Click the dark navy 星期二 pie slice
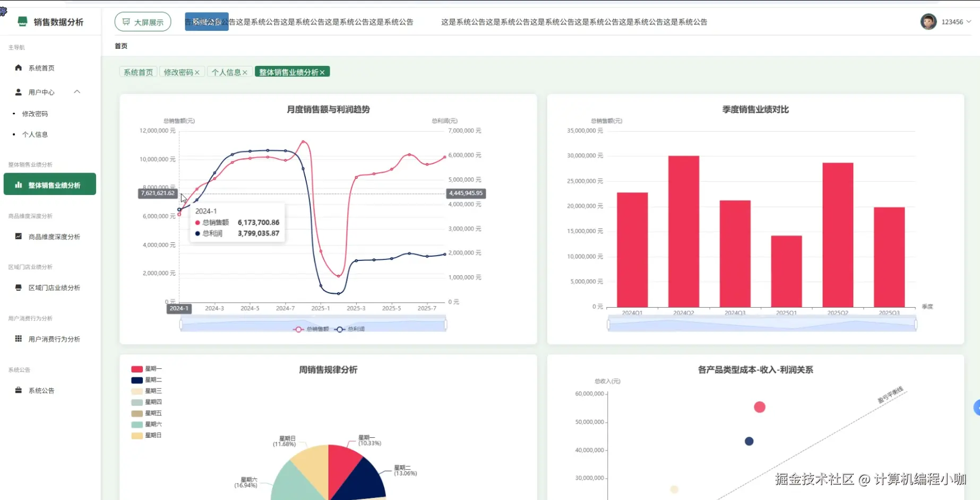The image size is (980, 500). 363,481
